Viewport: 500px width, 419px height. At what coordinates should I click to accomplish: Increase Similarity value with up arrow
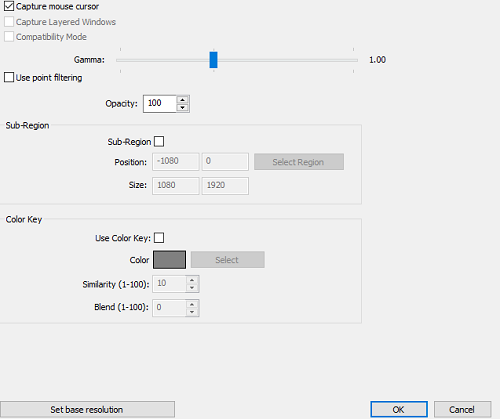(x=192, y=280)
